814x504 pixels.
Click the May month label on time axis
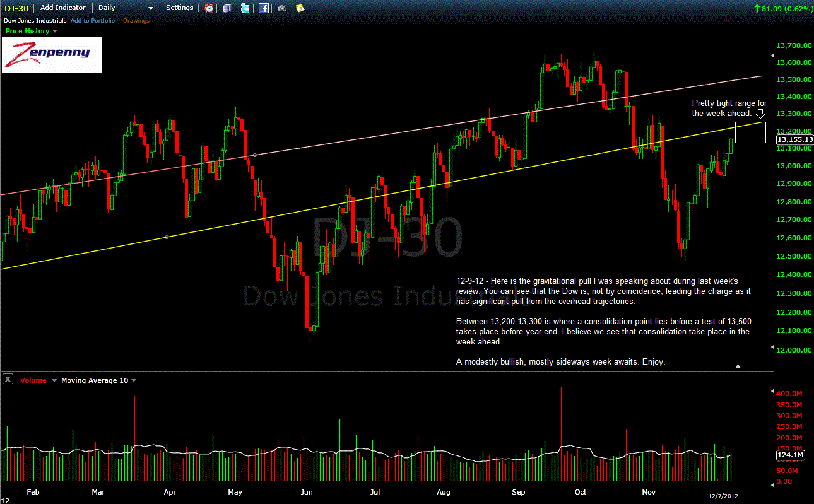coord(235,491)
